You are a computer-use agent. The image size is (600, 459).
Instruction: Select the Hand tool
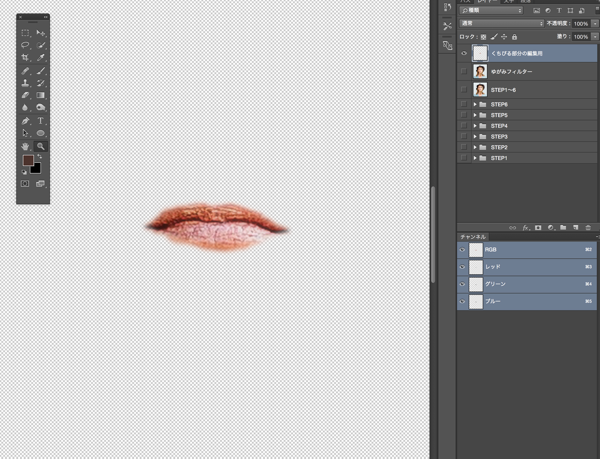point(25,146)
